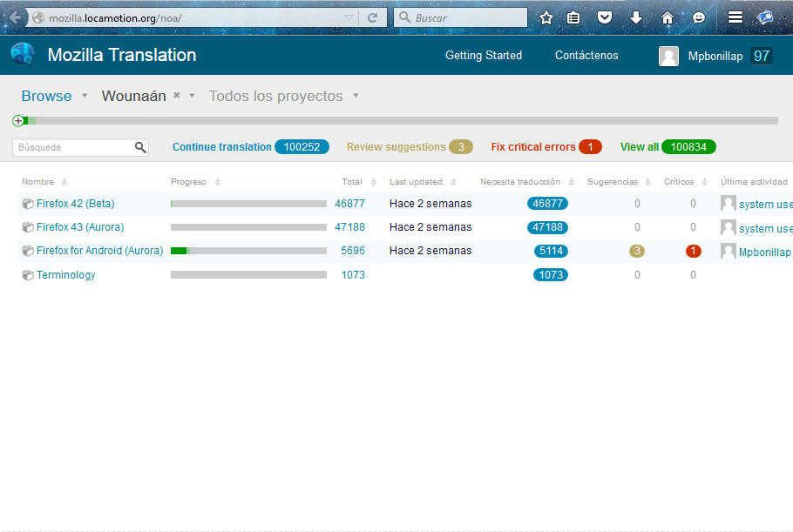Open the downloads arrow icon
This screenshot has width=793, height=532.
[x=636, y=18]
